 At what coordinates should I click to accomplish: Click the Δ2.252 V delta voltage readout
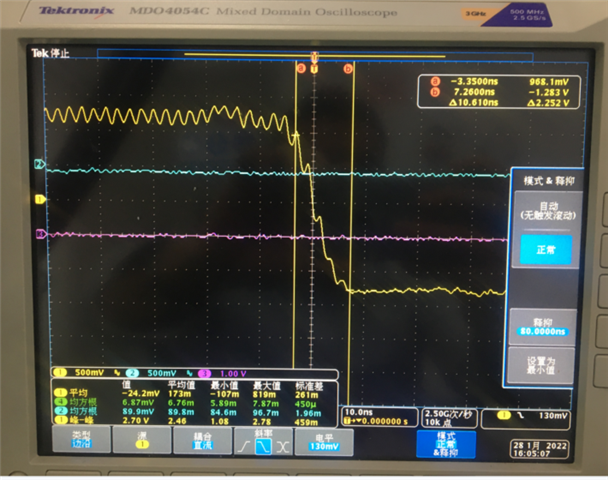[x=548, y=103]
